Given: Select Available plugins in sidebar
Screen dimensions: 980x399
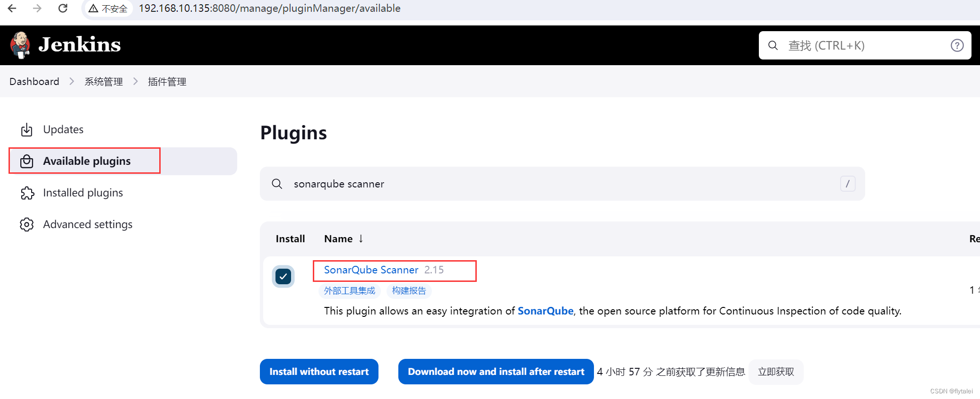Looking at the screenshot, I should coord(123,161).
